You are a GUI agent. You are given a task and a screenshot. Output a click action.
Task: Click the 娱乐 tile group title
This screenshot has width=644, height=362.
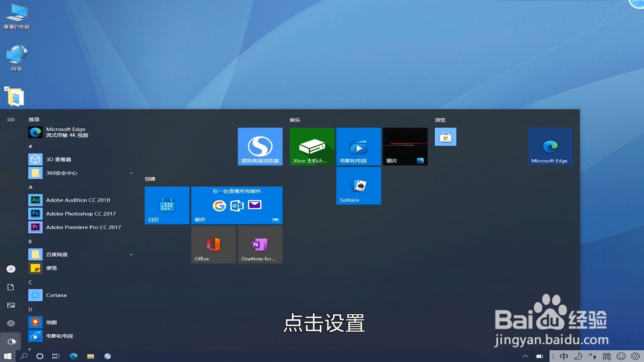pyautogui.click(x=295, y=120)
